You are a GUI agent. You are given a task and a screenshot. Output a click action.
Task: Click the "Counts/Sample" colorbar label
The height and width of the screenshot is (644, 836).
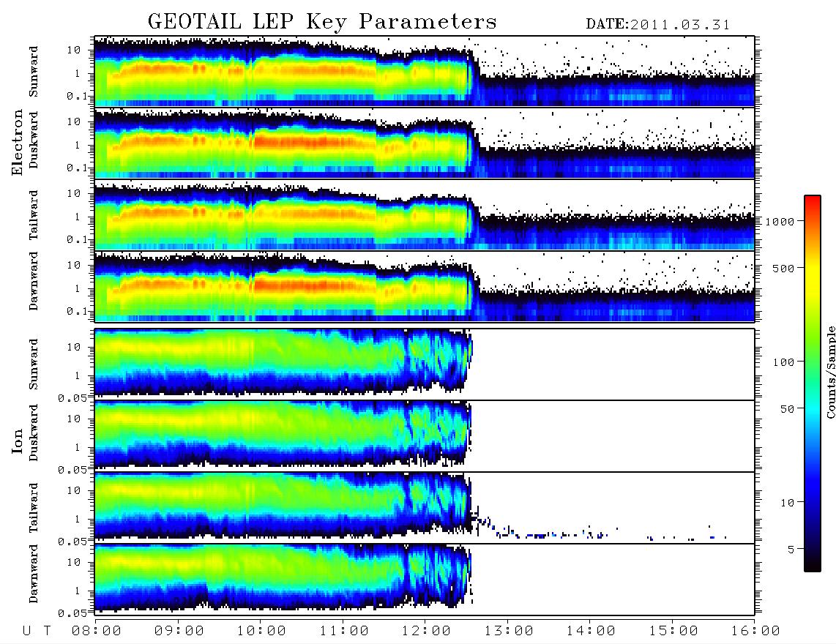click(830, 372)
